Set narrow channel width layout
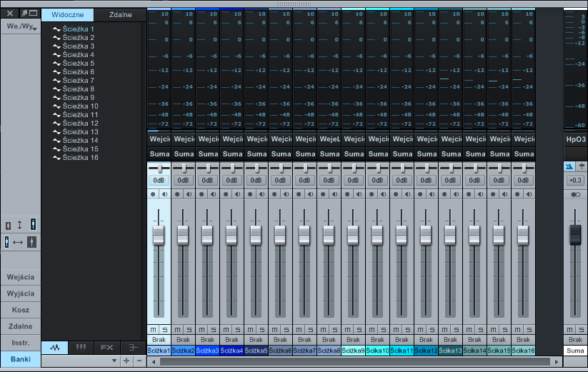This screenshot has width=588, height=372. pos(6,242)
